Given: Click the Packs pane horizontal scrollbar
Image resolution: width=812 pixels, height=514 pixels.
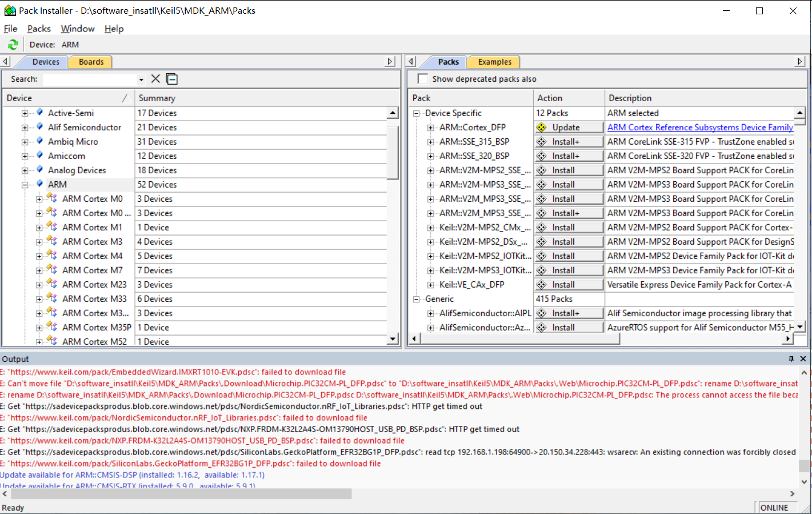Looking at the screenshot, I should [x=520, y=338].
